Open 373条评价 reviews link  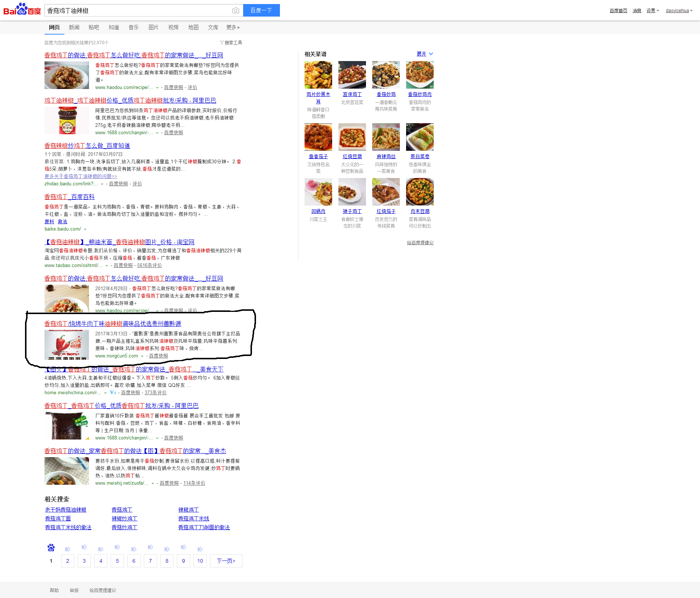point(156,392)
